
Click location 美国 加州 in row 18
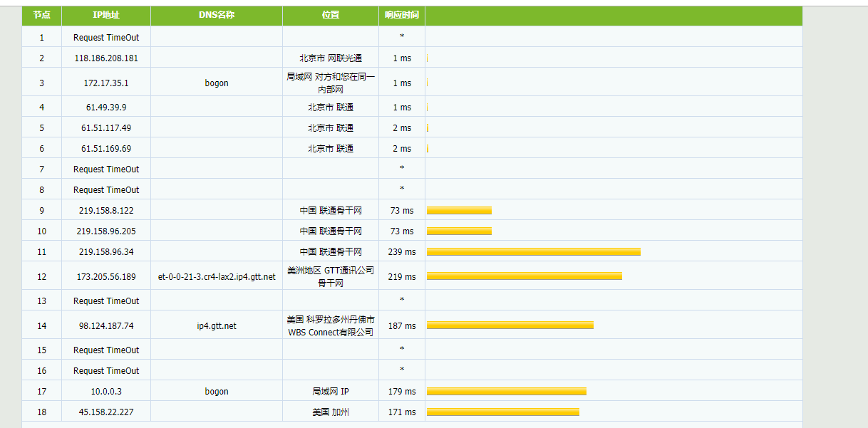(331, 412)
